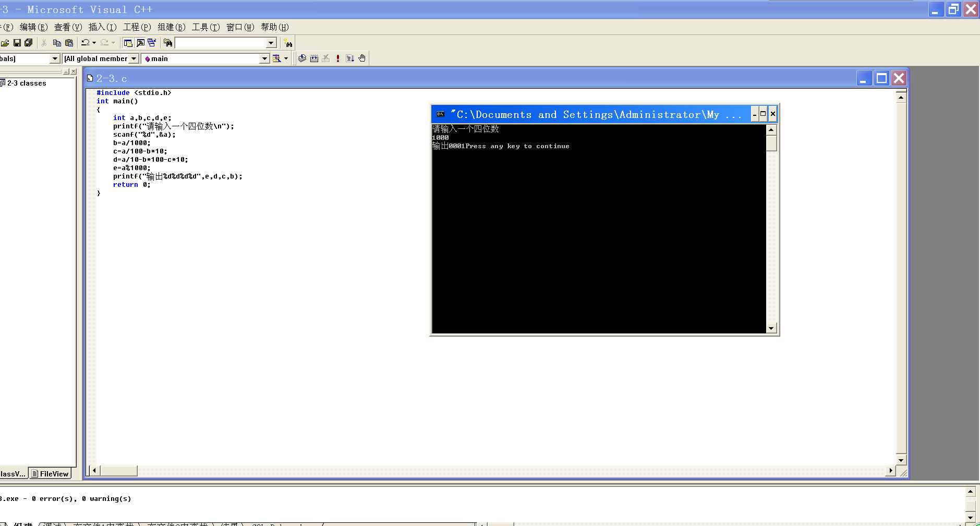Open the 插入(I) menu
Image resolution: width=980 pixels, height=526 pixels.
[102, 27]
